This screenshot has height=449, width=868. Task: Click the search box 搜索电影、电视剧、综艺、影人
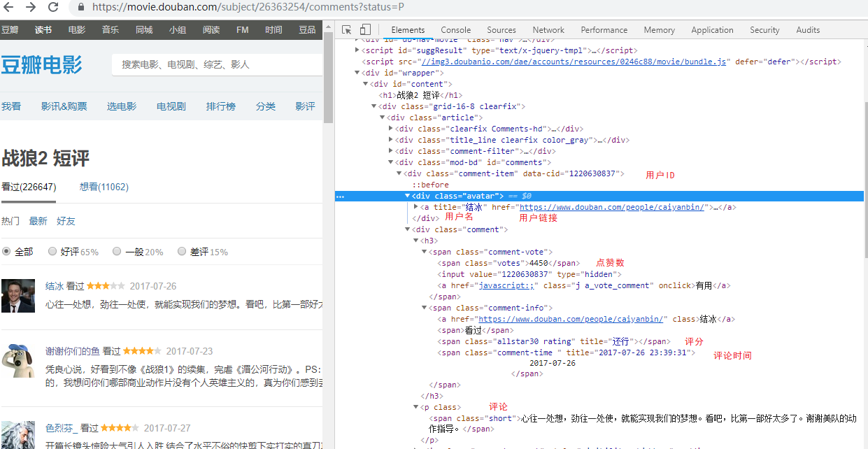[217, 64]
